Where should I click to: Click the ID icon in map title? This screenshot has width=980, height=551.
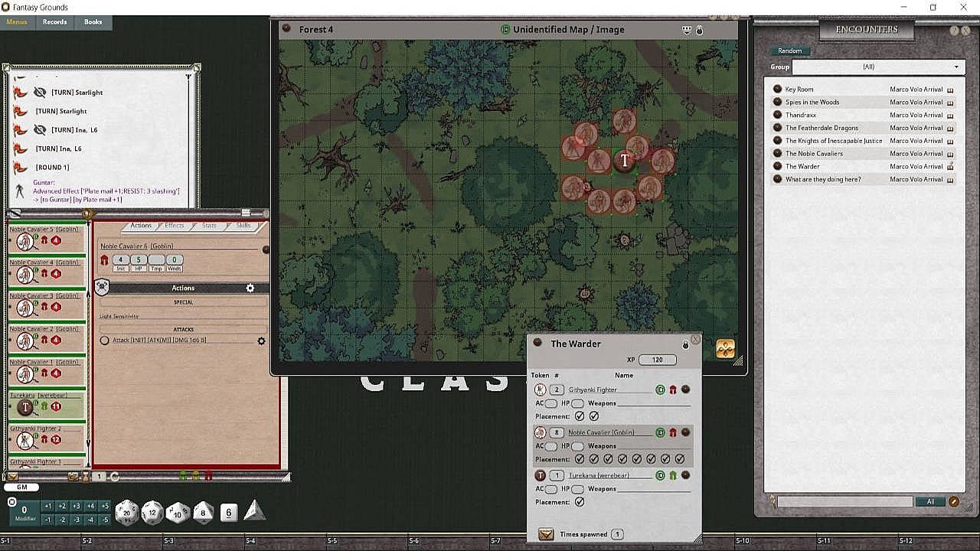tap(505, 30)
